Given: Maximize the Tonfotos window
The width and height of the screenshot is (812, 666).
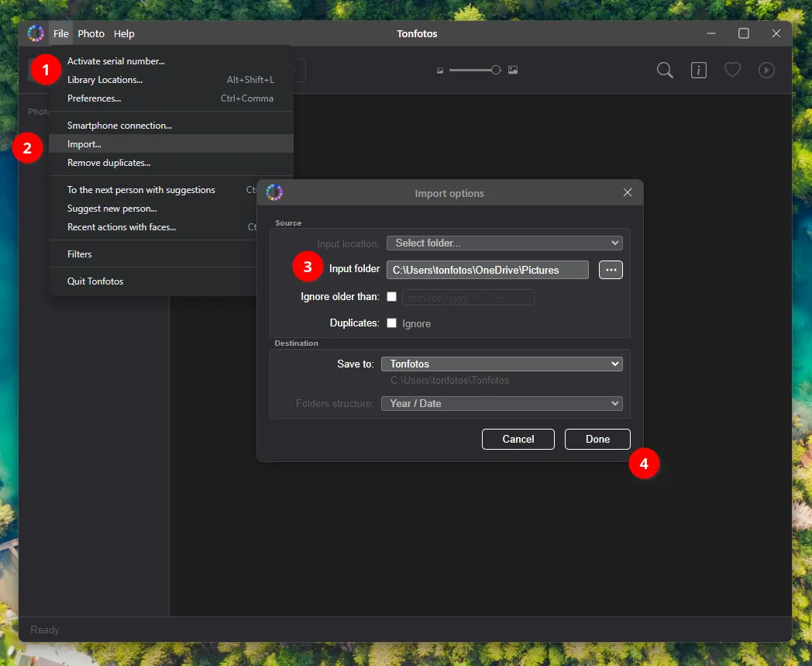Looking at the screenshot, I should tap(744, 33).
